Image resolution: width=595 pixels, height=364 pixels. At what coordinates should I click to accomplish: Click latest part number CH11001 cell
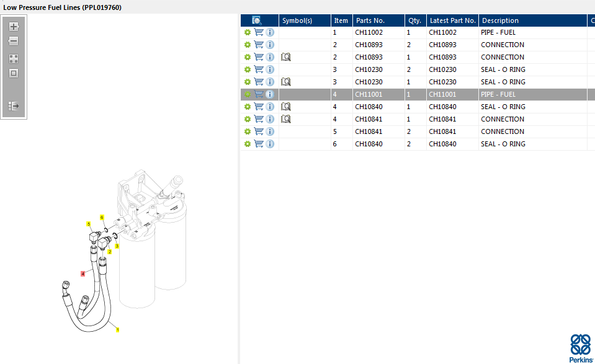(x=442, y=94)
